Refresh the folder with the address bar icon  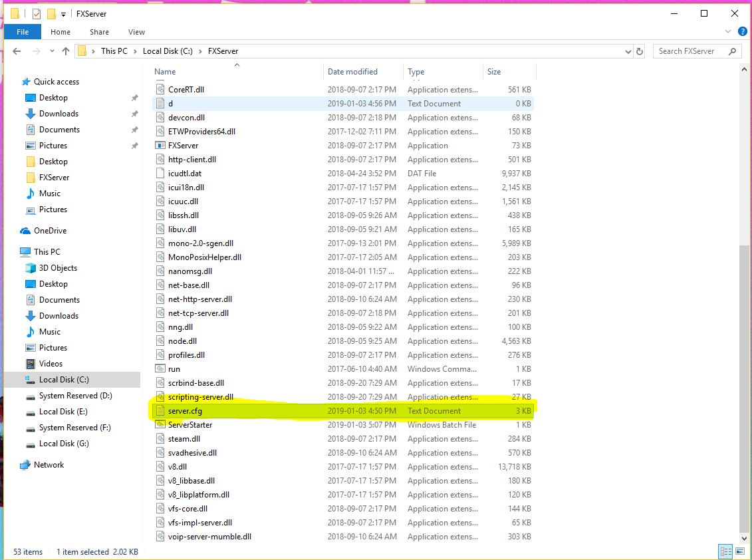coord(638,51)
